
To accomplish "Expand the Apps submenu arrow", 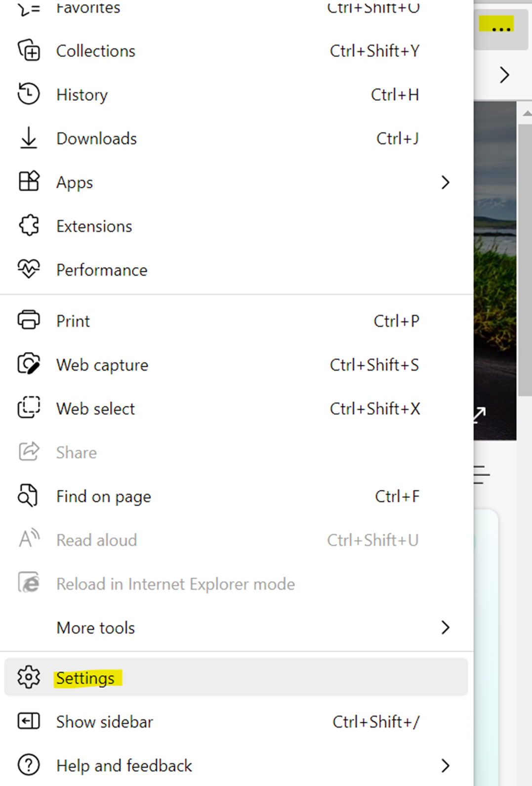I will [445, 182].
